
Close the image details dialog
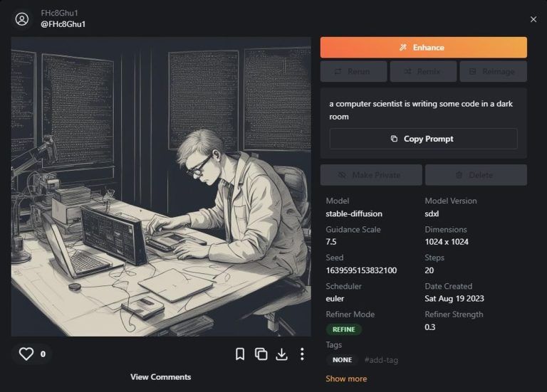pyautogui.click(x=533, y=19)
